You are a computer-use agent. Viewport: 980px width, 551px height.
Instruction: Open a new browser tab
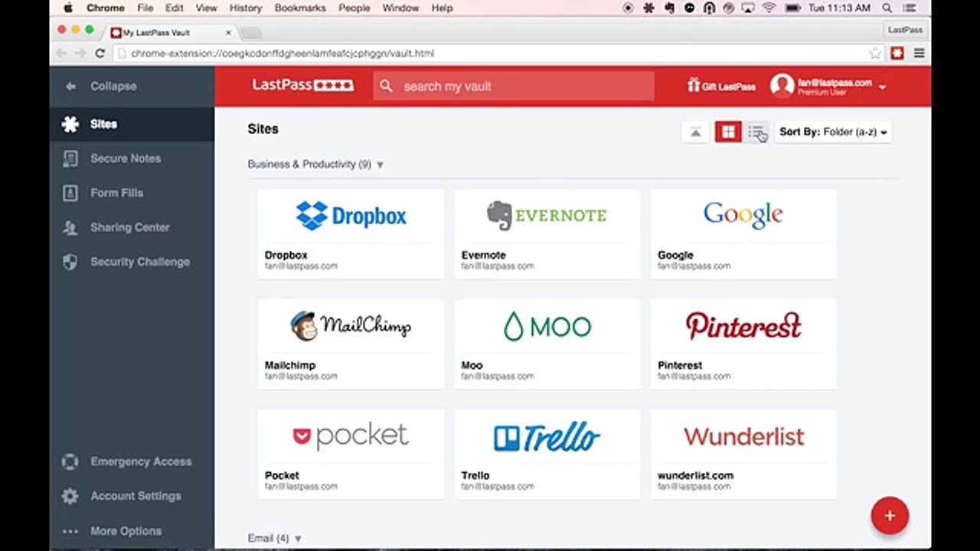[x=251, y=33]
